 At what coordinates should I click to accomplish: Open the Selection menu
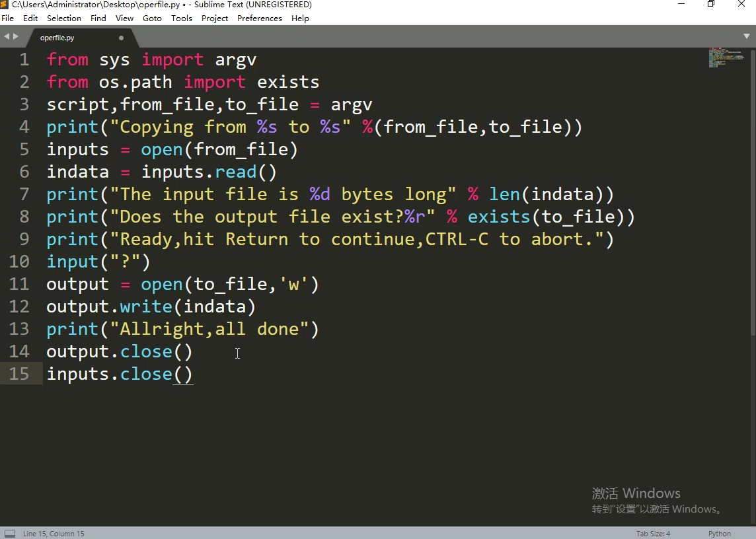(63, 18)
